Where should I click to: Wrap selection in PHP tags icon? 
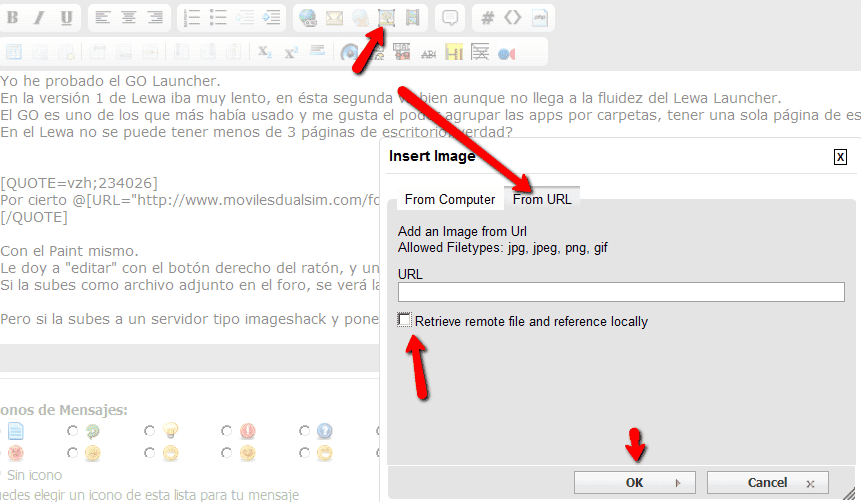pos(540,18)
